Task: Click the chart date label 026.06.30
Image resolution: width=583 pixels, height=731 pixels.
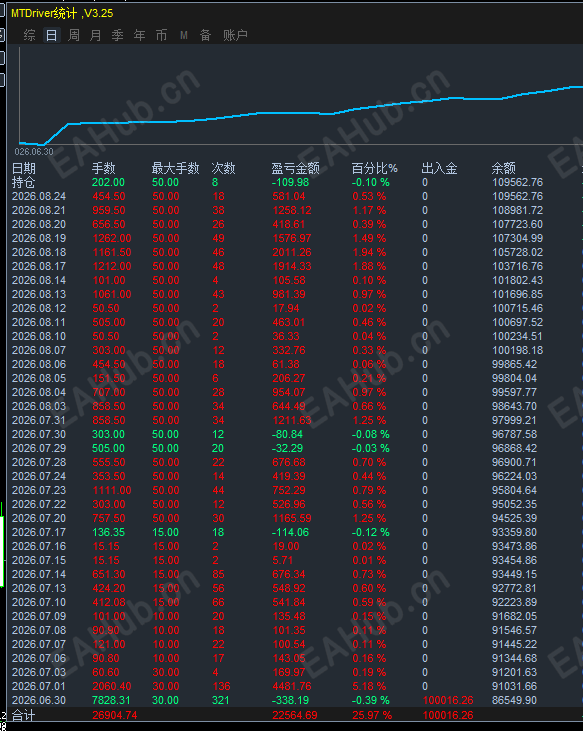Action: point(34,152)
